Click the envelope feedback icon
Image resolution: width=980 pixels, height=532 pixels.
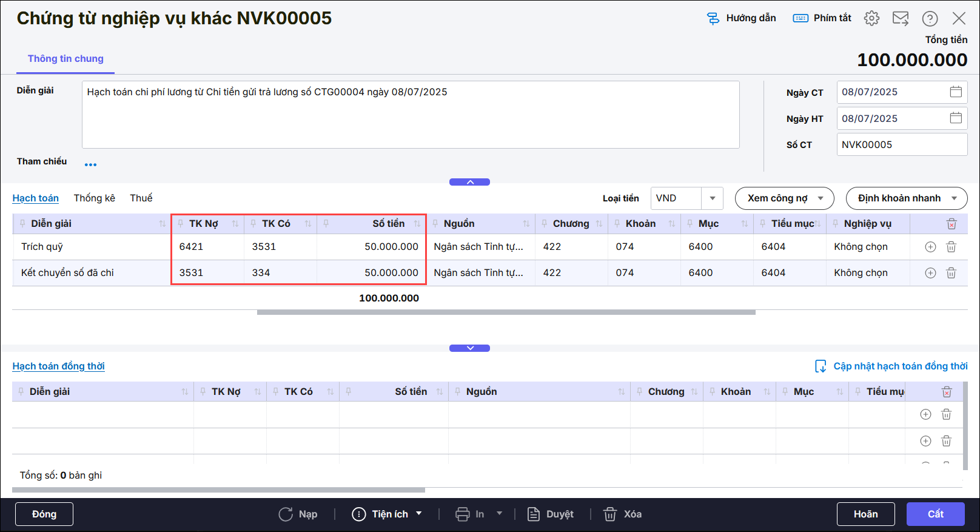click(901, 18)
